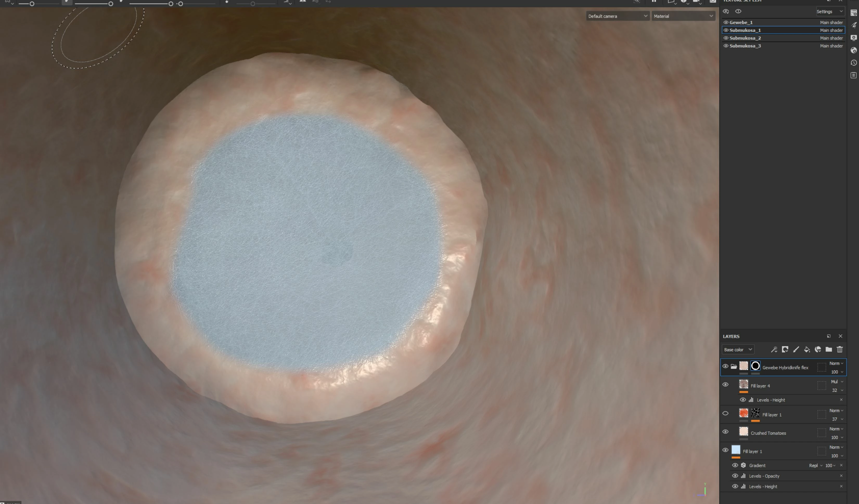The height and width of the screenshot is (504, 859).
Task: Open the Log panel icon in sidebar
Action: click(854, 75)
